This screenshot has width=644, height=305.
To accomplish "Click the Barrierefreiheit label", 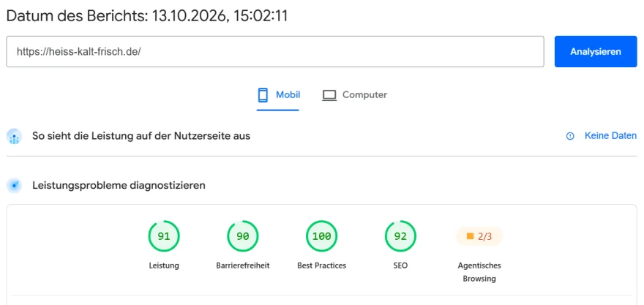I will (x=243, y=266).
